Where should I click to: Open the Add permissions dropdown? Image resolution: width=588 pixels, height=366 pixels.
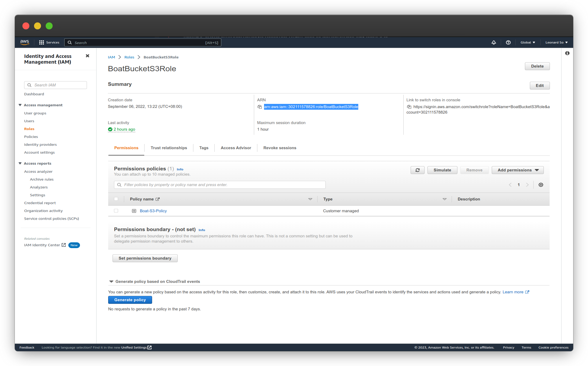coord(517,170)
